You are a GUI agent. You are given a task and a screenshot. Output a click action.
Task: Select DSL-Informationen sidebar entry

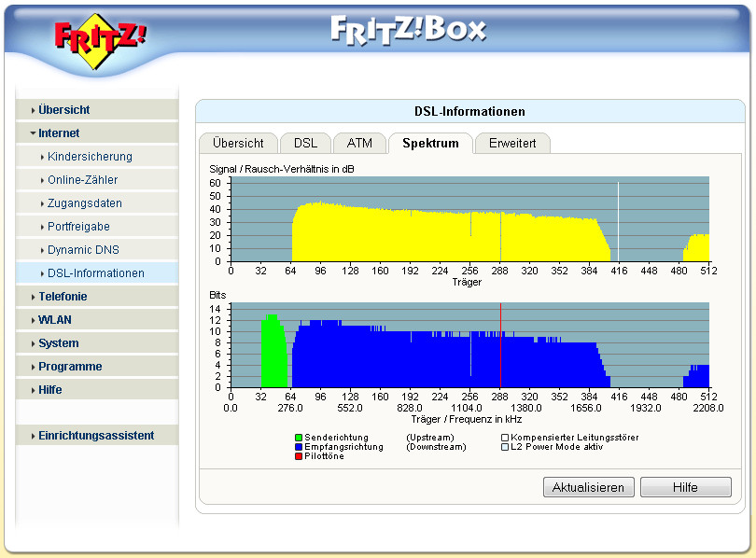click(97, 273)
